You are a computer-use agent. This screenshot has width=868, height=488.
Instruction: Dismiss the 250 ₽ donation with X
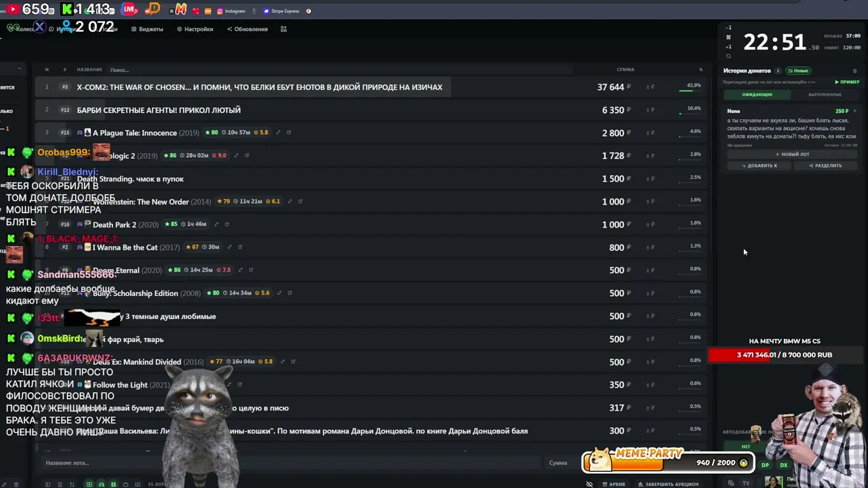[x=854, y=110]
